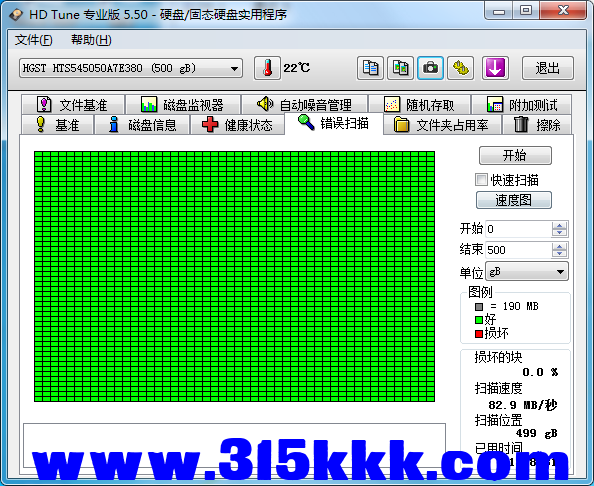Click the copy screenshot to clipboard icon
This screenshot has height=486, width=594.
[400, 68]
